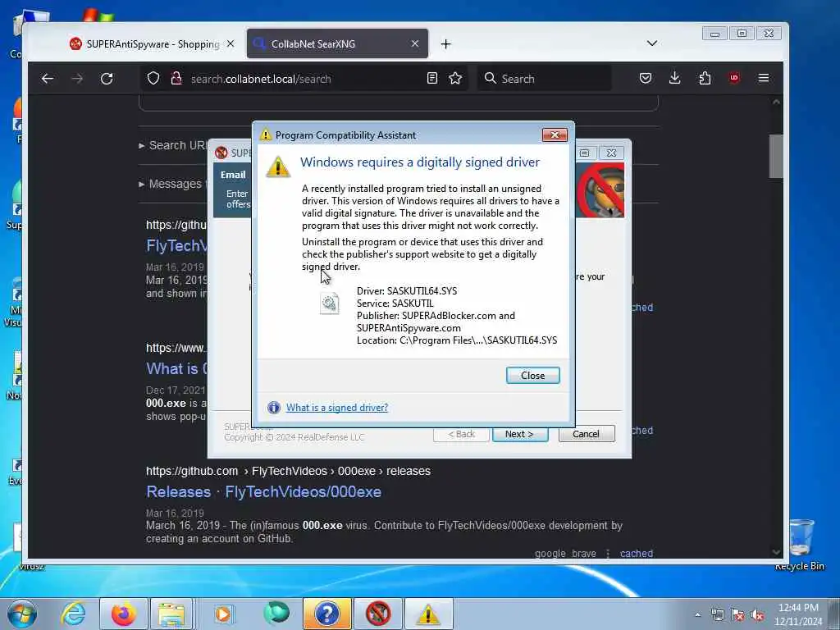Screen dimensions: 840x630
Task: Open network status tray icon
Action: coord(718,615)
